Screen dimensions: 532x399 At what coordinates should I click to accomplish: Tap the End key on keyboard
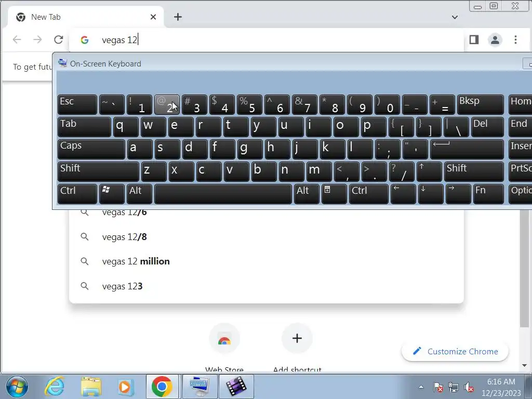(x=521, y=127)
